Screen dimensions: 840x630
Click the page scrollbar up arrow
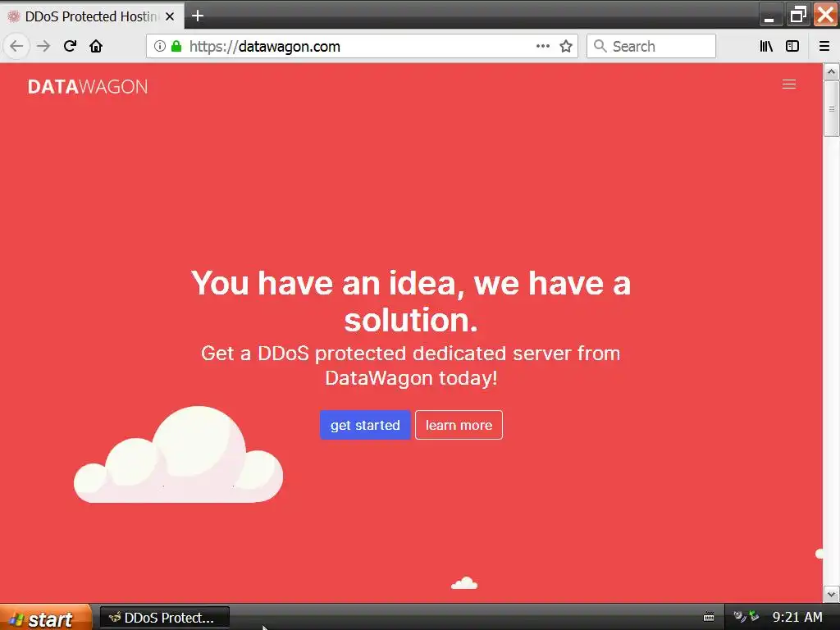[x=831, y=71]
